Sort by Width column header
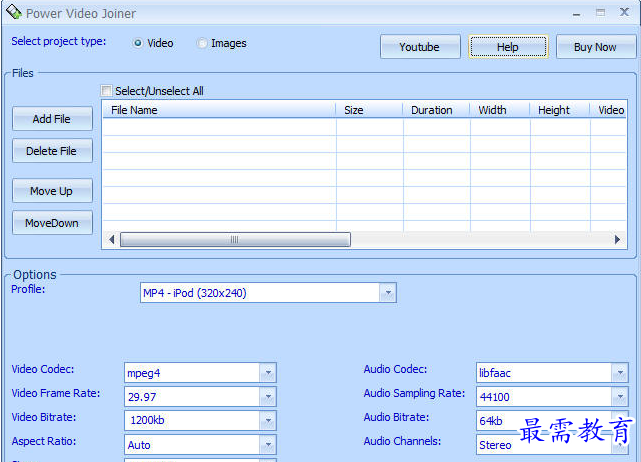Screen dimensions: 641x462 pyautogui.click(x=500, y=110)
